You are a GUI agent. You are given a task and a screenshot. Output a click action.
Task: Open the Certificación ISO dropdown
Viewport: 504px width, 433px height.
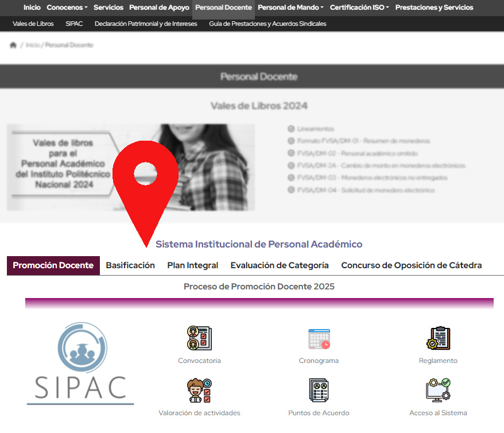coord(359,7)
